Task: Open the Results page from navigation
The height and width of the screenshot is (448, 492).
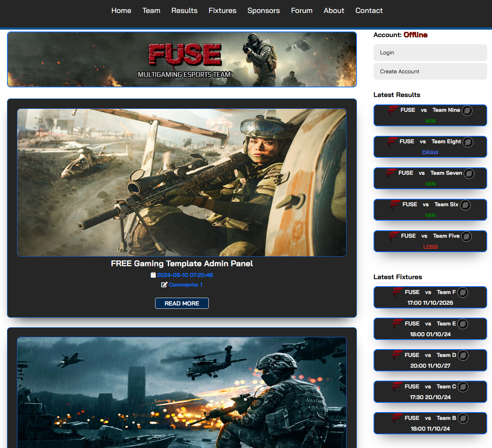Action: (x=184, y=11)
